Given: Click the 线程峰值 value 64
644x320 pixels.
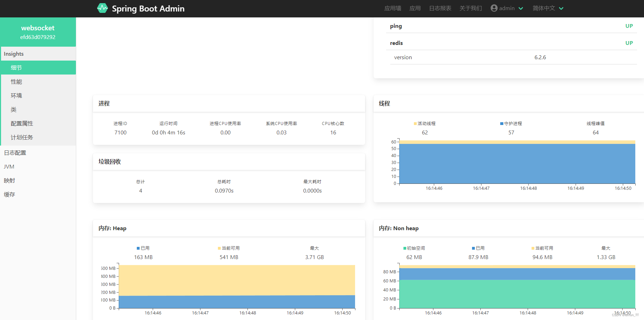Looking at the screenshot, I should pyautogui.click(x=596, y=132).
